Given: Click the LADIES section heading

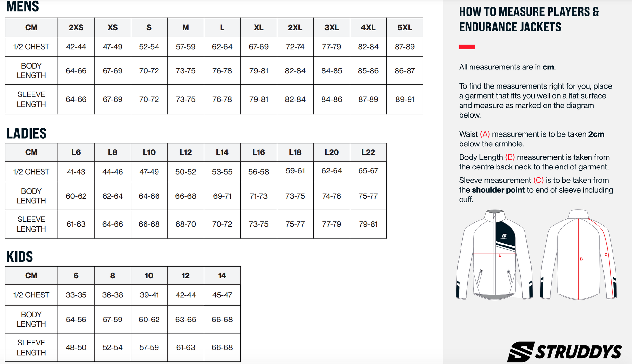Looking at the screenshot, I should (x=27, y=133).
